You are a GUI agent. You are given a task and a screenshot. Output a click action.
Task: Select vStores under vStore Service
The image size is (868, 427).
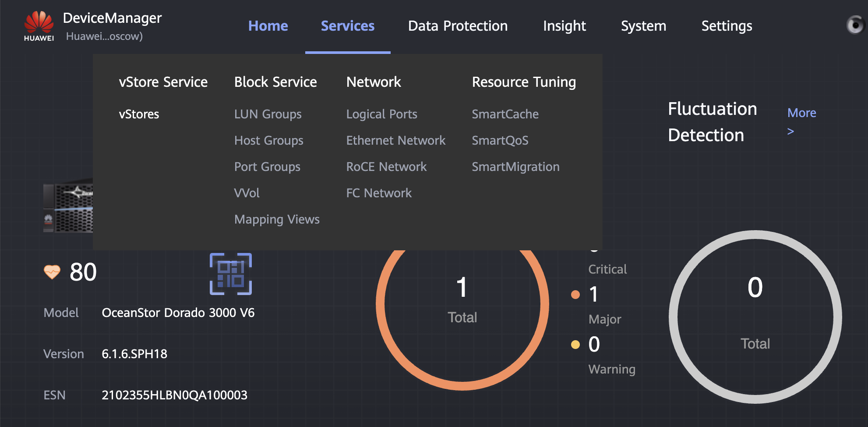pyautogui.click(x=139, y=114)
